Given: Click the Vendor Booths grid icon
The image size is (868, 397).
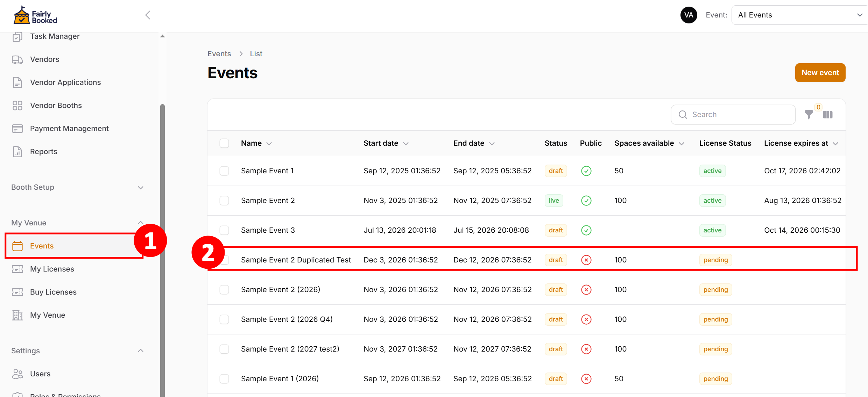Looking at the screenshot, I should [17, 106].
